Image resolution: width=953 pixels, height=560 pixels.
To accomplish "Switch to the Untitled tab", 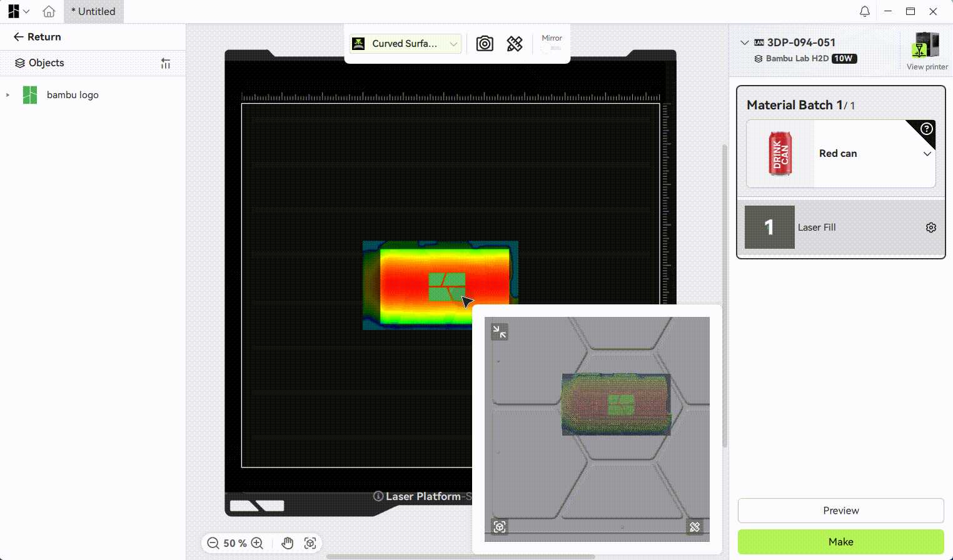I will point(93,11).
